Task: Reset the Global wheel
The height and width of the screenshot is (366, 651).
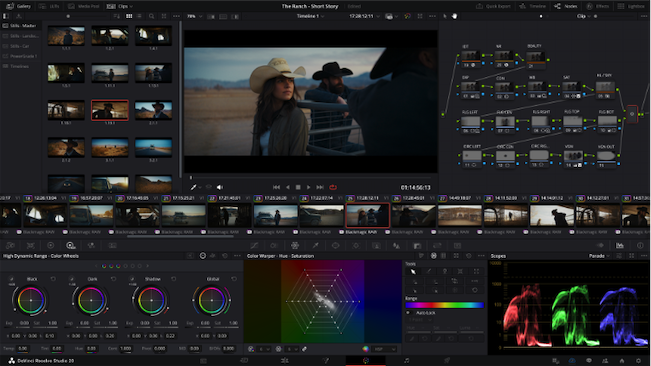Action: tap(234, 279)
